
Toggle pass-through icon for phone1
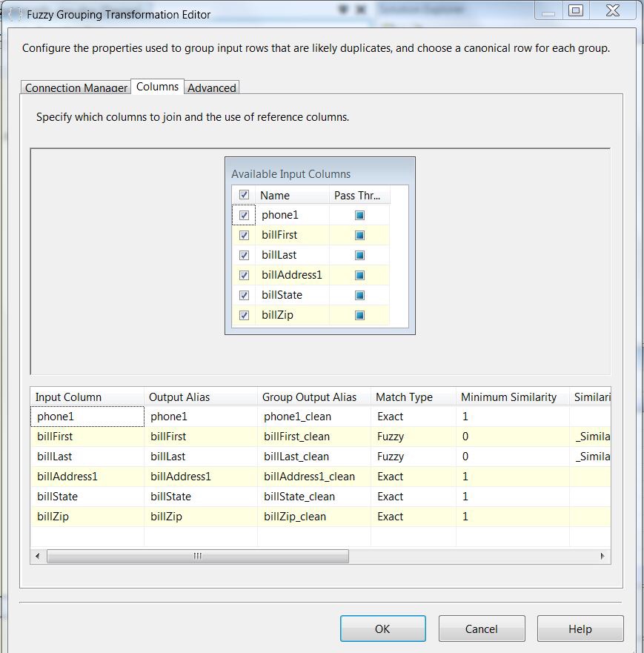tap(359, 216)
